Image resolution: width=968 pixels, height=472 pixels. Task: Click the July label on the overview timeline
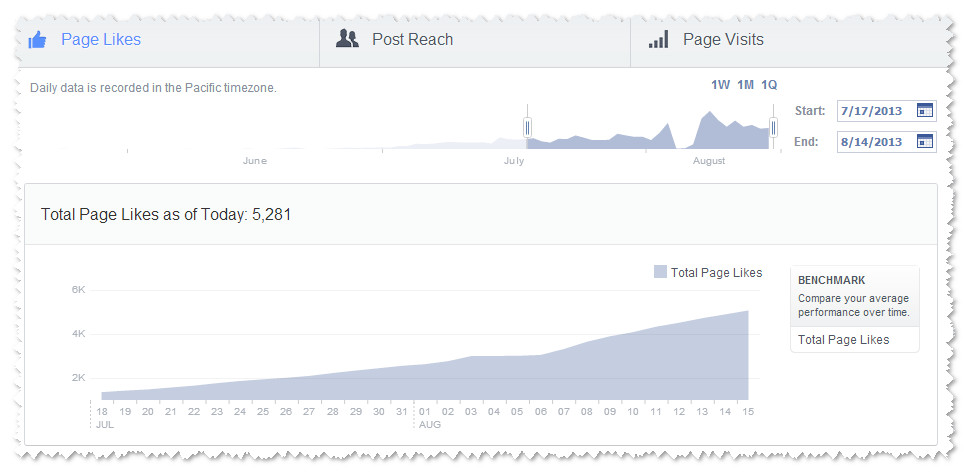tap(514, 161)
